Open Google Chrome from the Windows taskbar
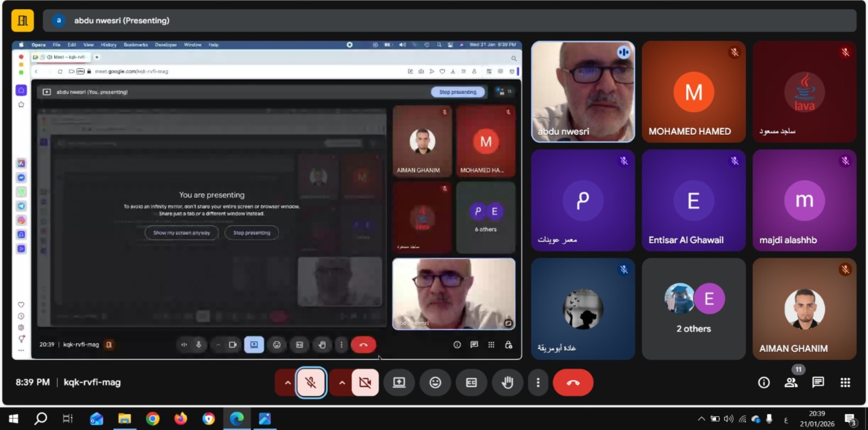Viewport: 868px width, 430px height. (152, 419)
